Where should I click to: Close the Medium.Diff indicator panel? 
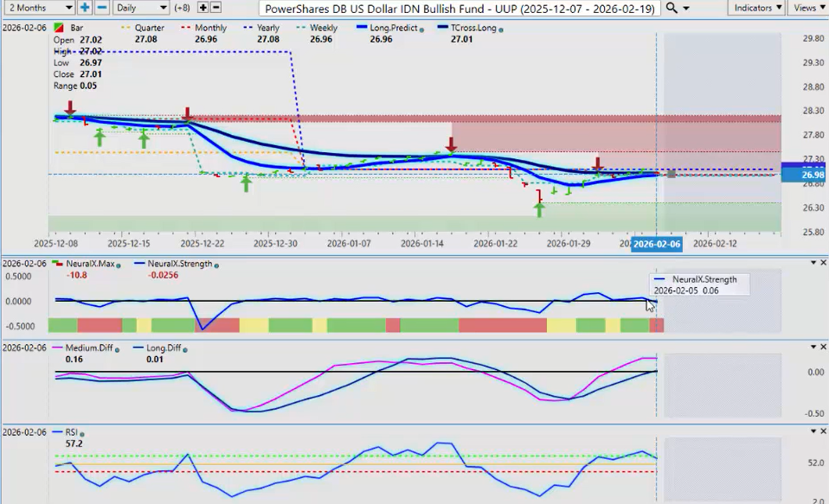(x=823, y=347)
